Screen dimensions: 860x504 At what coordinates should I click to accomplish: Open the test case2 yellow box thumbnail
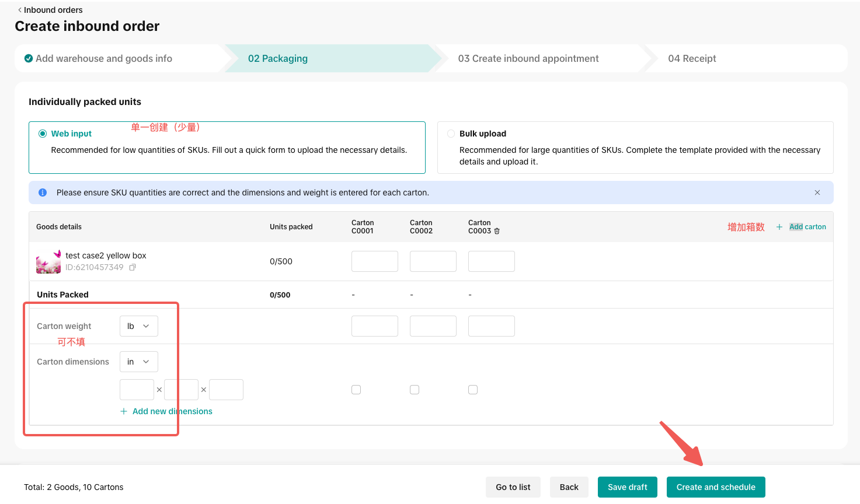coord(48,262)
